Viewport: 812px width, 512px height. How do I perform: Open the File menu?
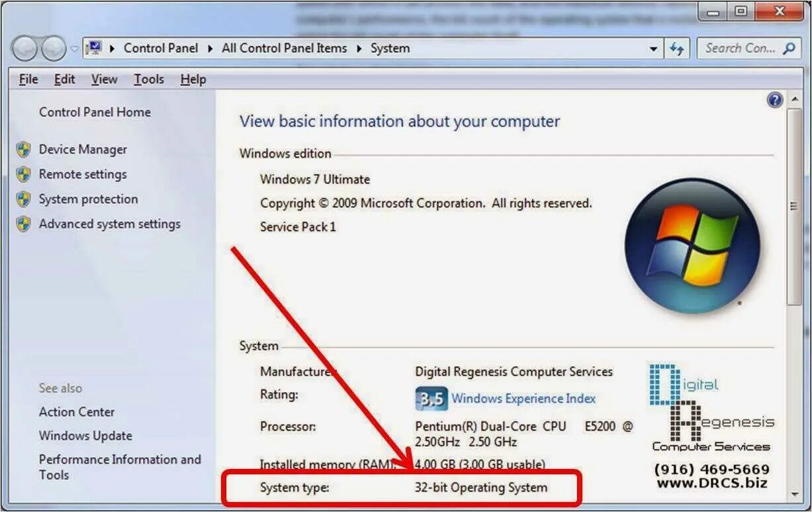pos(28,79)
